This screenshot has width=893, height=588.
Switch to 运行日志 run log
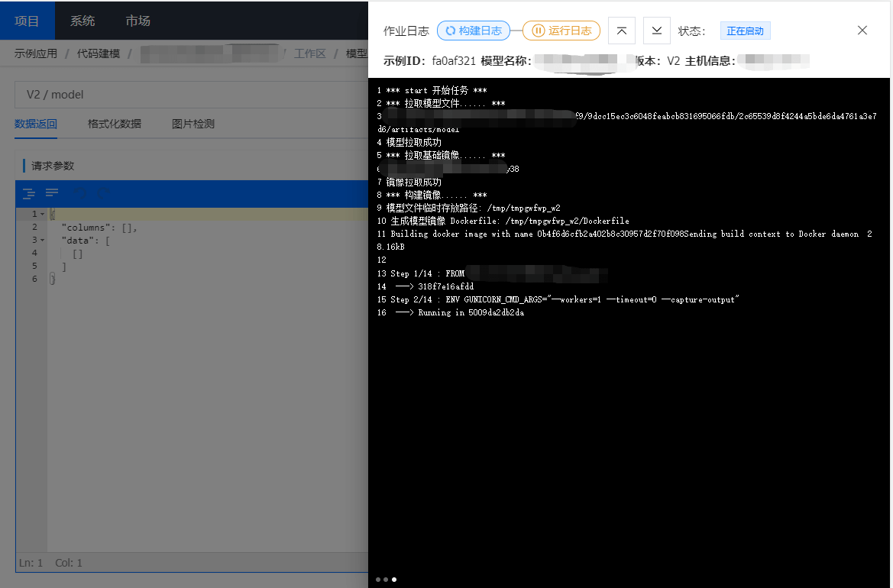click(x=561, y=31)
